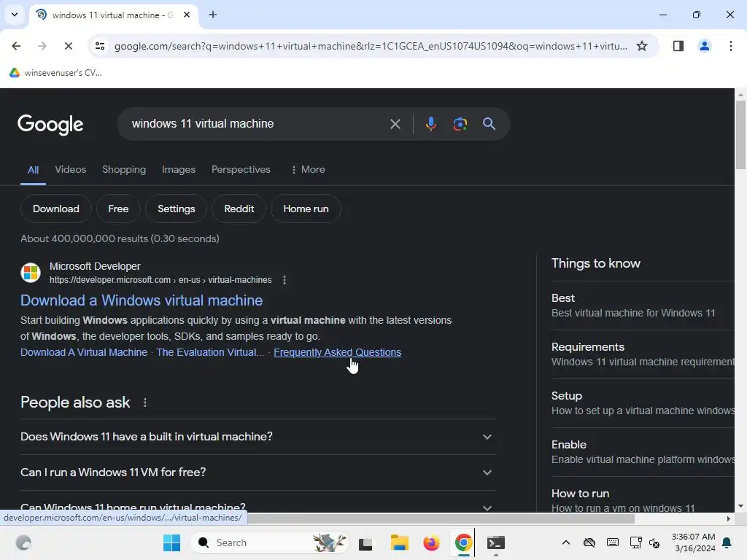Switch to the Videos tab
The height and width of the screenshot is (560, 747).
tap(71, 169)
